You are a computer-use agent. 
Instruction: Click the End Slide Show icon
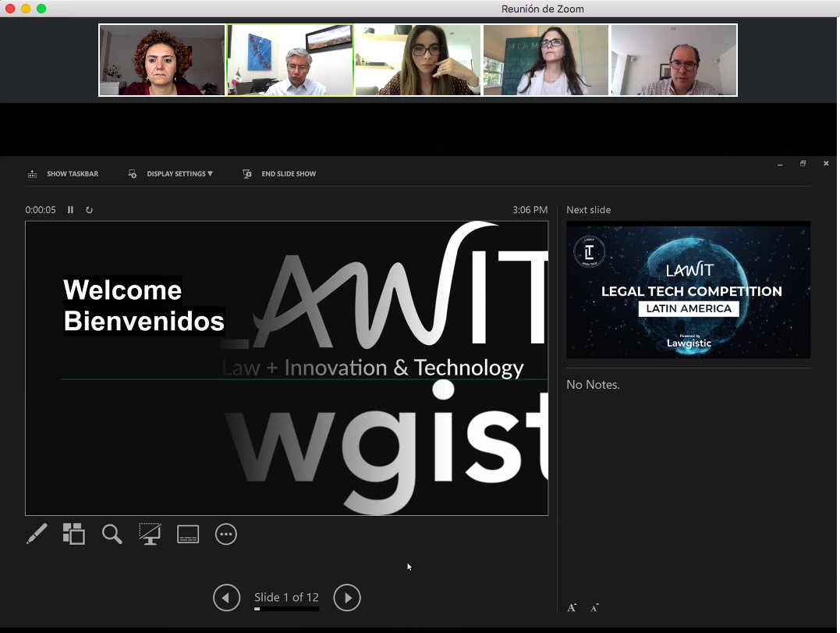point(247,173)
